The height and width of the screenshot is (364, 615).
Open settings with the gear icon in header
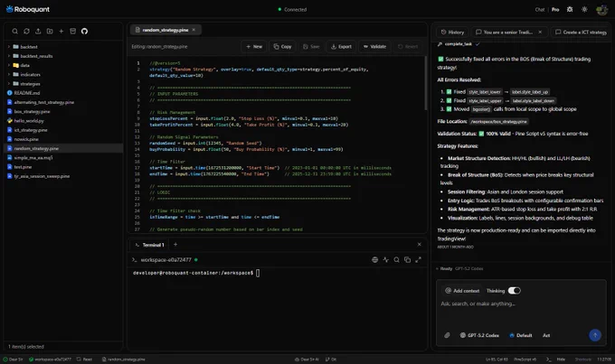pyautogui.click(x=570, y=9)
